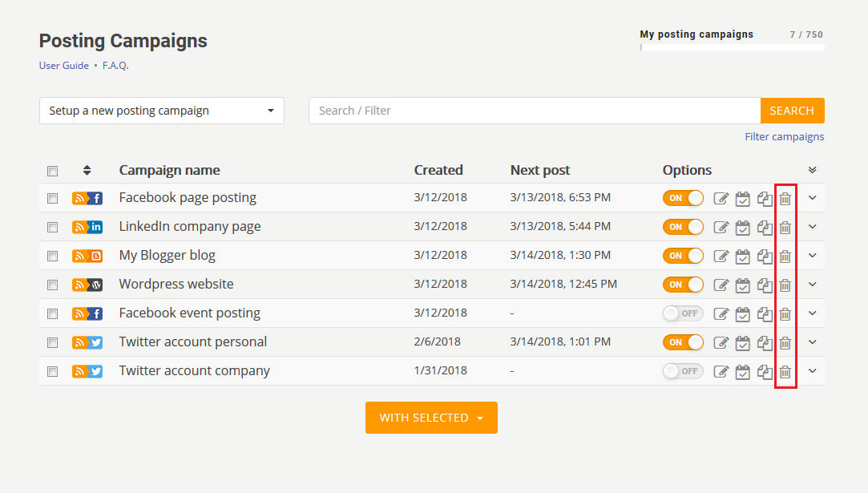Edit the LinkedIn company page campaign
The width and height of the screenshot is (868, 493).
point(721,227)
